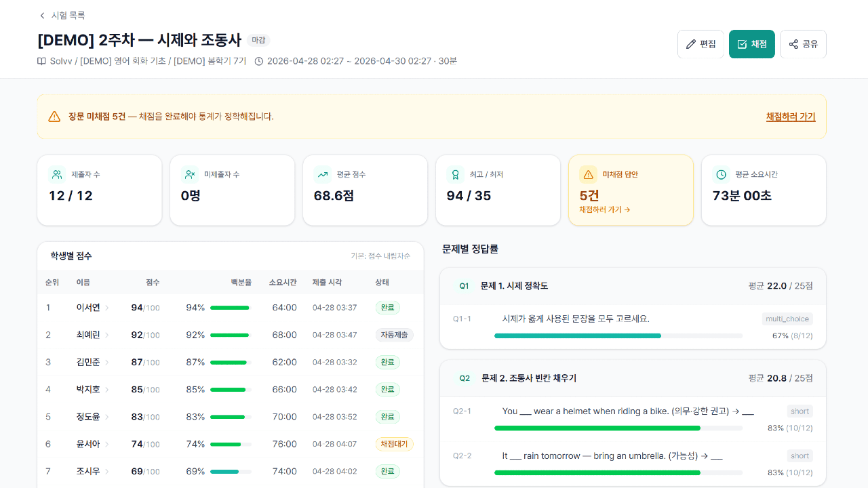Click the 순위 column header
The width and height of the screenshot is (868, 488).
click(x=52, y=282)
